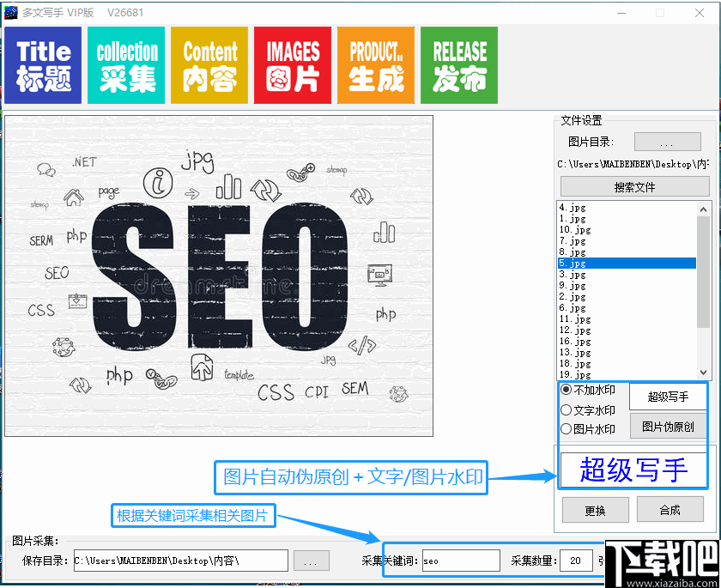Open the collection 采集 module tile
Screen dimensions: 721x588
pyautogui.click(x=126, y=65)
